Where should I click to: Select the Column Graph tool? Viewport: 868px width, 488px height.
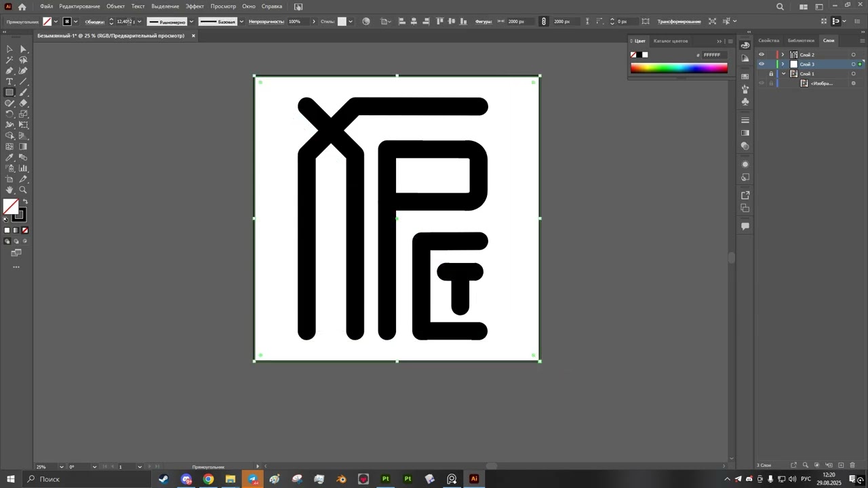point(23,168)
